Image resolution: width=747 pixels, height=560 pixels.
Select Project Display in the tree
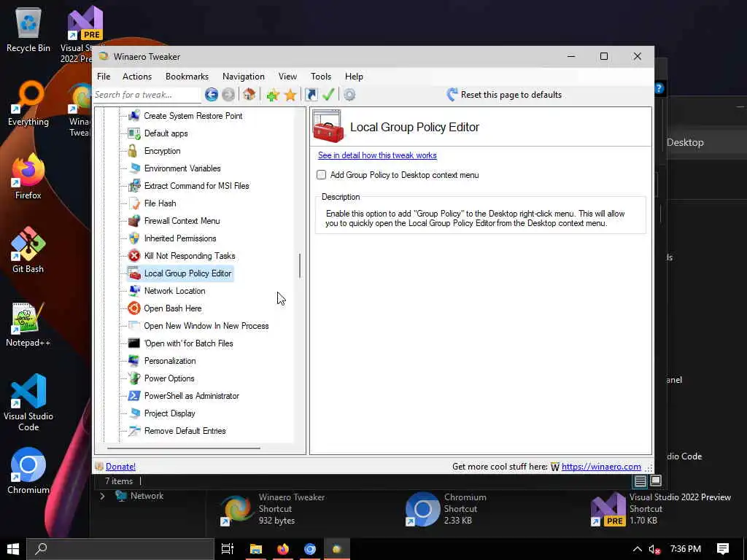click(169, 413)
